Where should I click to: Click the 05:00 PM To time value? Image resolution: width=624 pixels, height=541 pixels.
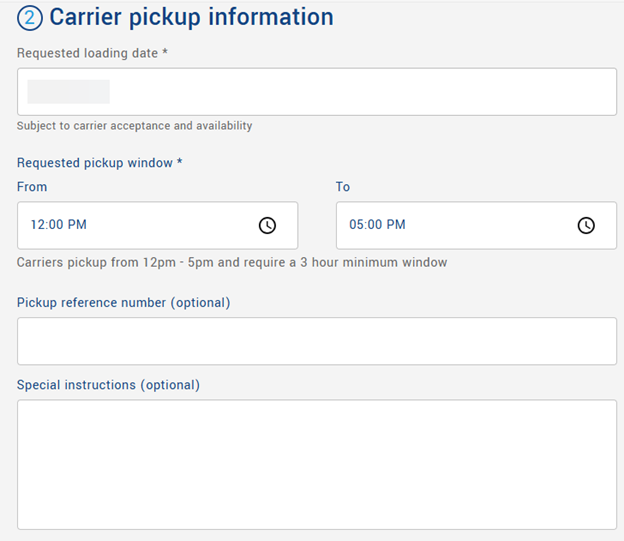[x=377, y=225]
